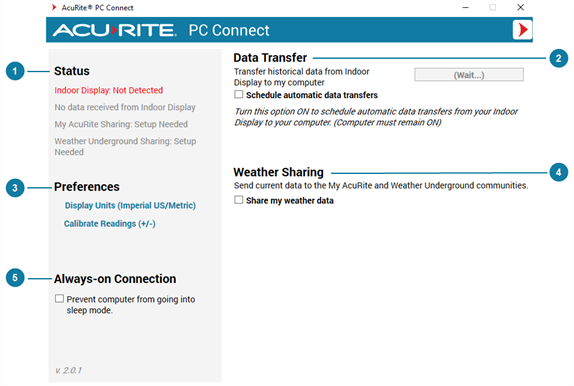This screenshot has height=386, width=574.
Task: Click 'My AcuRite Sharing: Setup Needed' status
Action: pyautogui.click(x=121, y=124)
